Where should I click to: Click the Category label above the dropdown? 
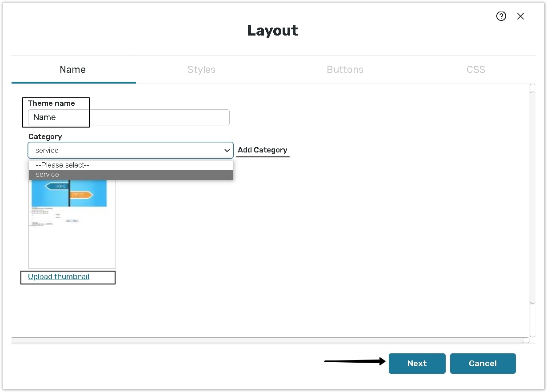[x=45, y=136]
